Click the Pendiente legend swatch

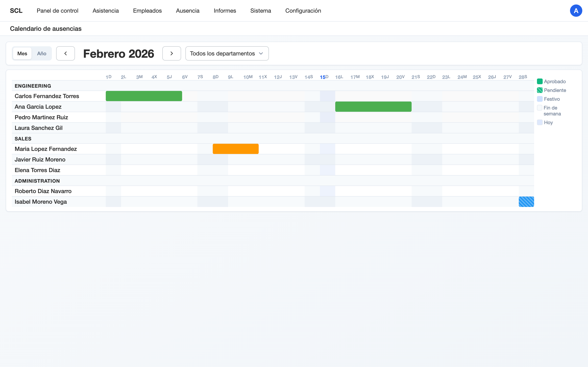540,90
